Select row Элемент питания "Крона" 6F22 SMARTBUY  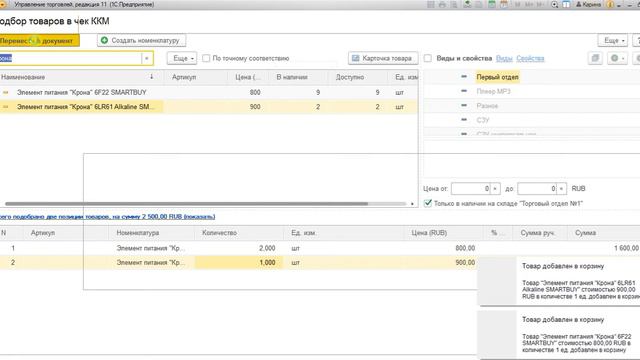click(208, 93)
